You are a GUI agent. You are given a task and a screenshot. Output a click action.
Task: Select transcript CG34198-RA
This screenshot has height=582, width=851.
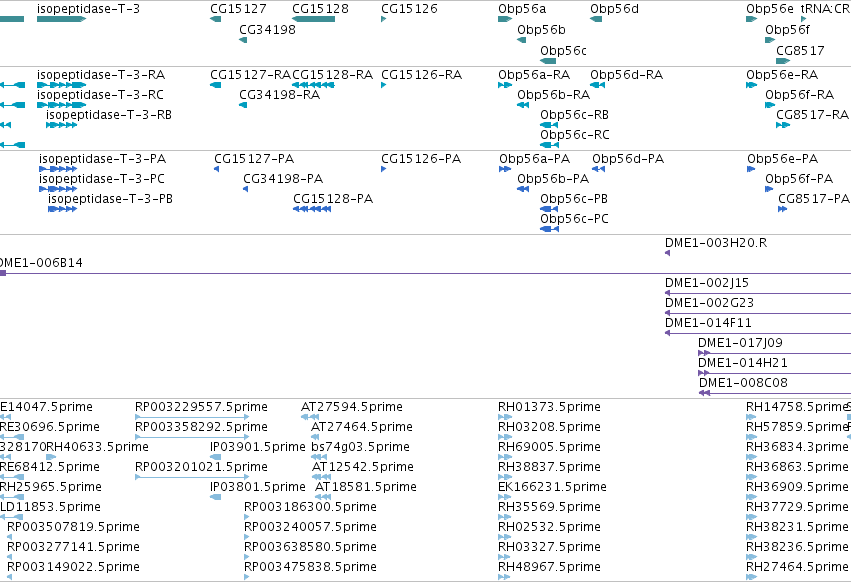click(x=280, y=94)
